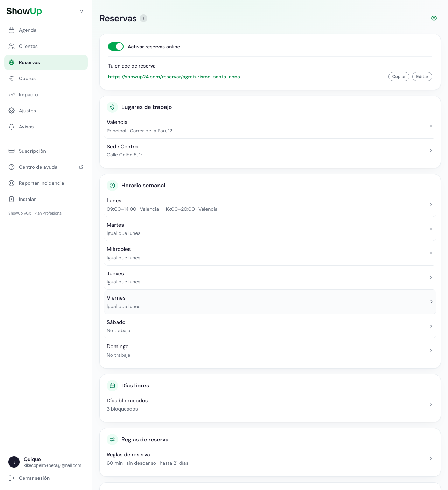448x490 pixels.
Task: Open the Agenda menu item
Action: (46, 30)
